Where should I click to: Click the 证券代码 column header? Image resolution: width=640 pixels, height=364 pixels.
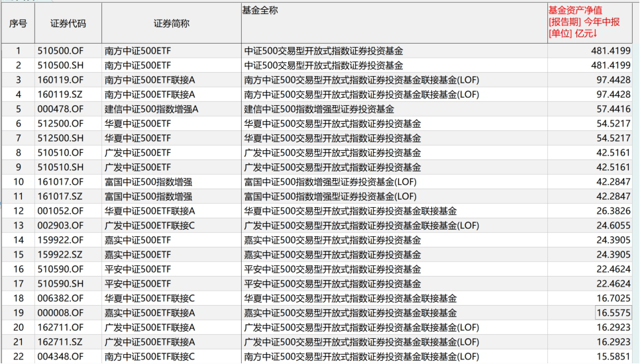tap(68, 24)
